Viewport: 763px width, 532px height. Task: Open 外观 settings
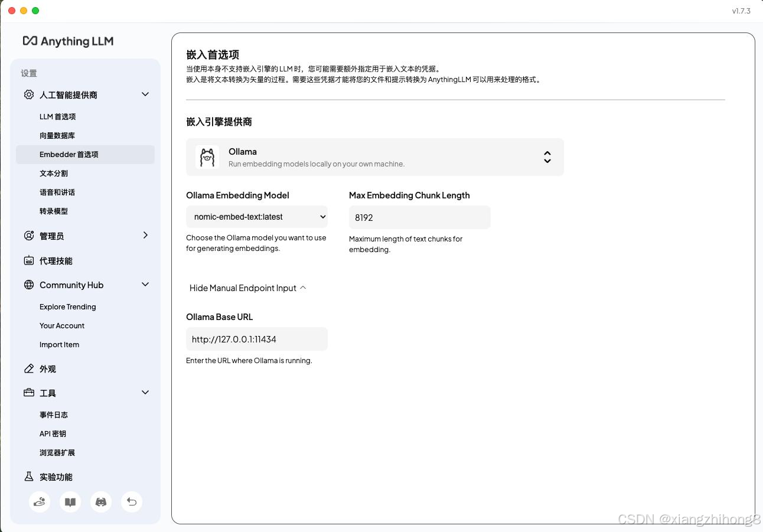48,369
